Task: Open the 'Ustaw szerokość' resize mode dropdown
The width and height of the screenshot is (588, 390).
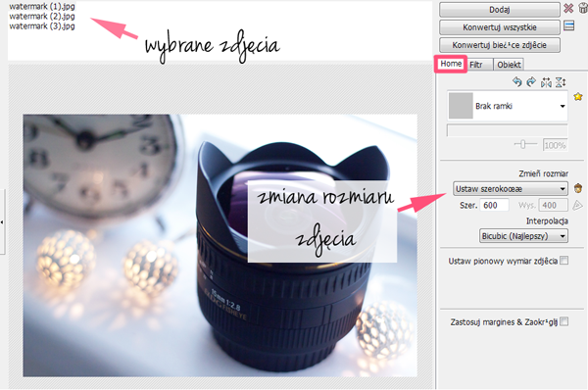Action: click(x=511, y=188)
